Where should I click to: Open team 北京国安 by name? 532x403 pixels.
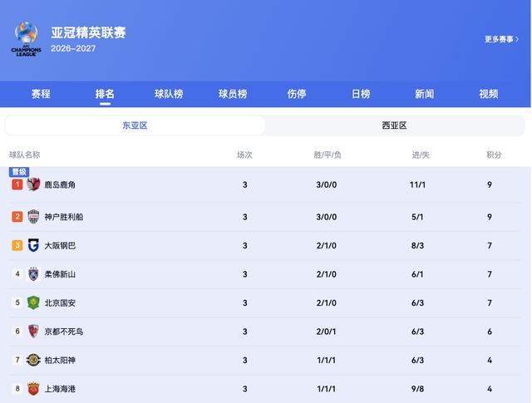pyautogui.click(x=60, y=303)
